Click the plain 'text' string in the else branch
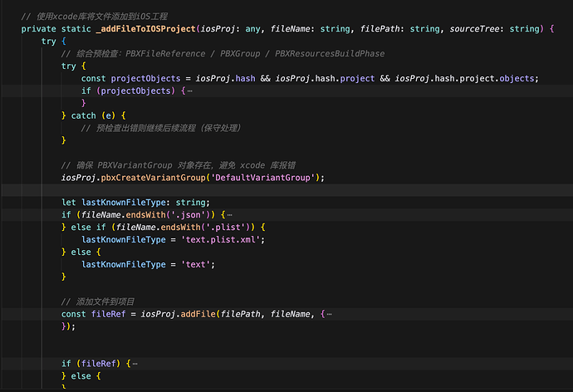Viewport: 573px width, 392px height. pos(195,265)
